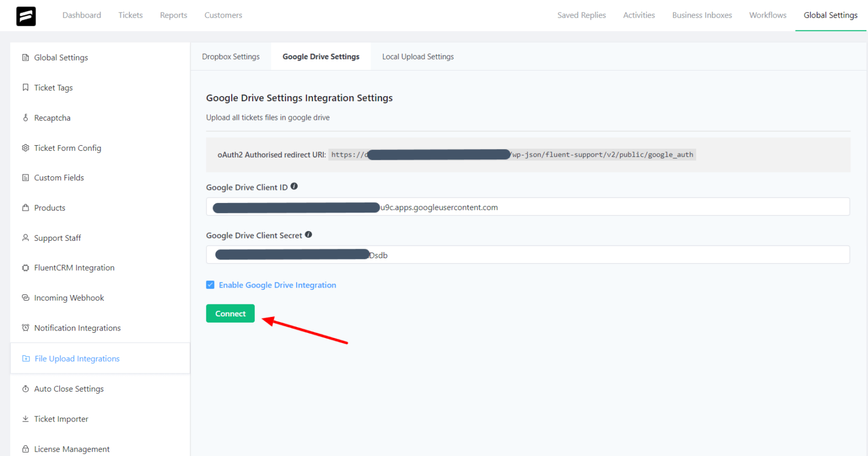Disable the Enable Google Drive Integration checkbox
Screen dimensions: 868x456
(x=210, y=285)
